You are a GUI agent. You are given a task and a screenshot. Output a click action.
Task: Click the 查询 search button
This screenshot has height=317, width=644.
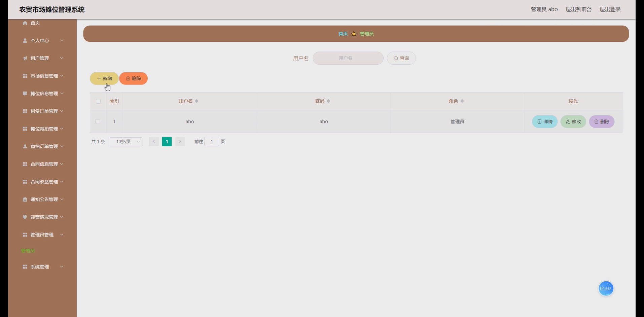[401, 58]
